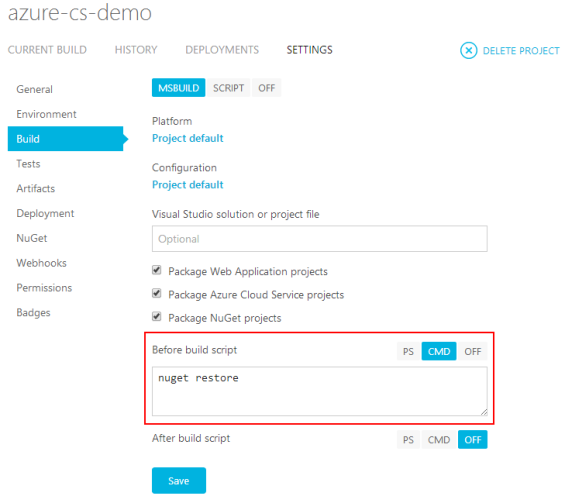This screenshot has height=503, width=565.
Task: Open the Artifacts settings section
Action: coord(35,188)
